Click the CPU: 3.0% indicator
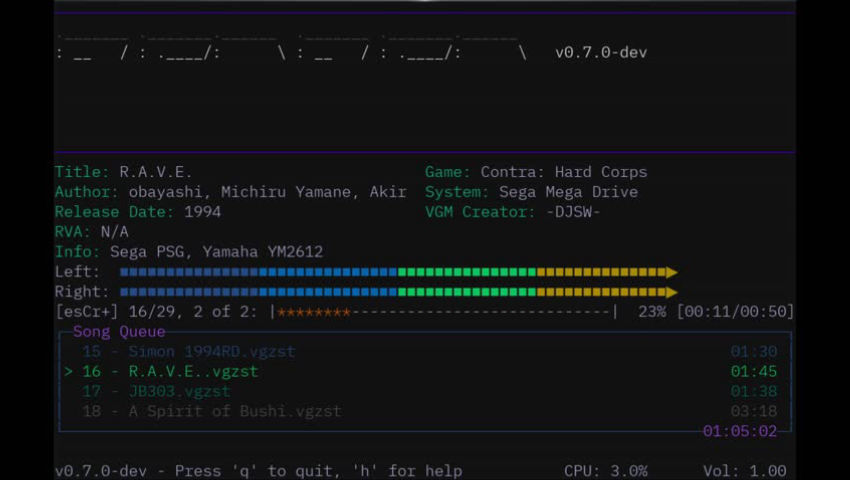 [606, 471]
